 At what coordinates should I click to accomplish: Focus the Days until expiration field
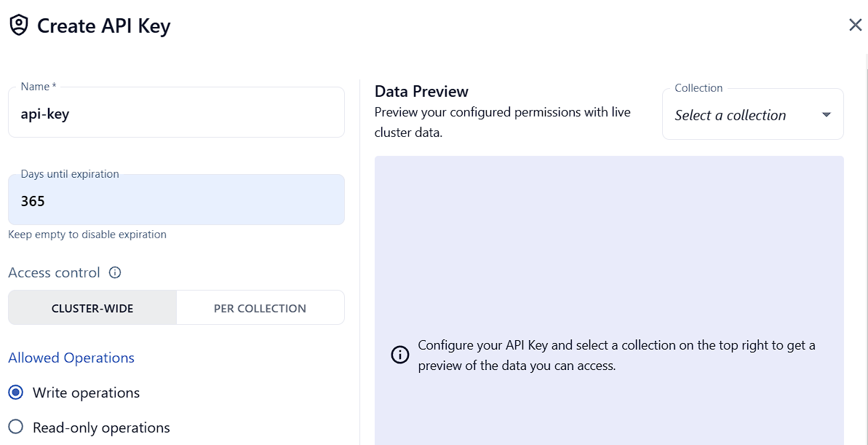(176, 201)
